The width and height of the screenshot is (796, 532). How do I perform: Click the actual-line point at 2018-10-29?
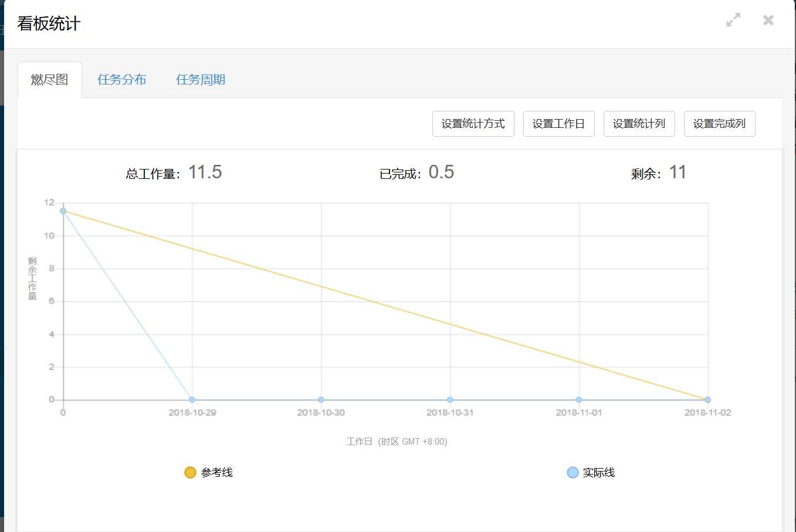[x=192, y=400]
